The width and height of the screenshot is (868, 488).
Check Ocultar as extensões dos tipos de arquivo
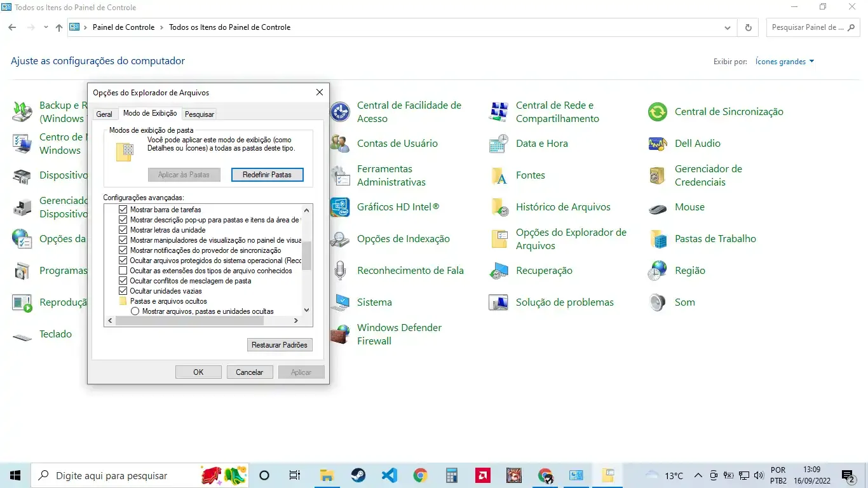pos(123,271)
